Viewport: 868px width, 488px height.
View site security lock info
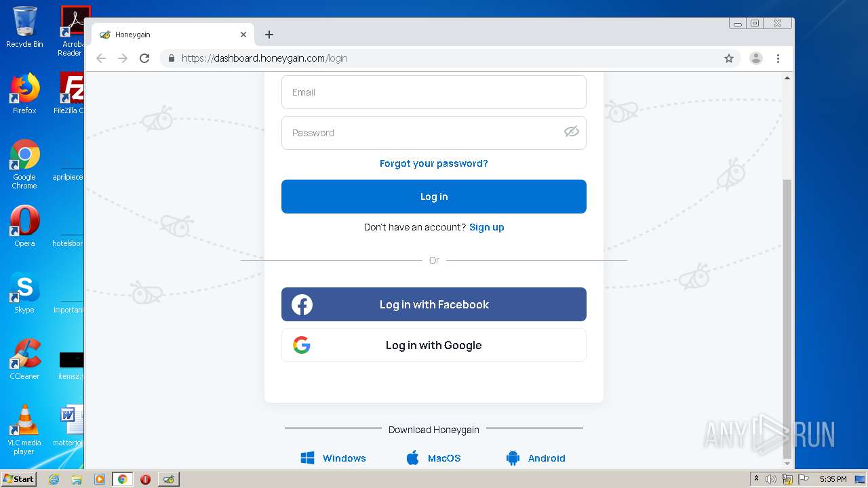(172, 58)
